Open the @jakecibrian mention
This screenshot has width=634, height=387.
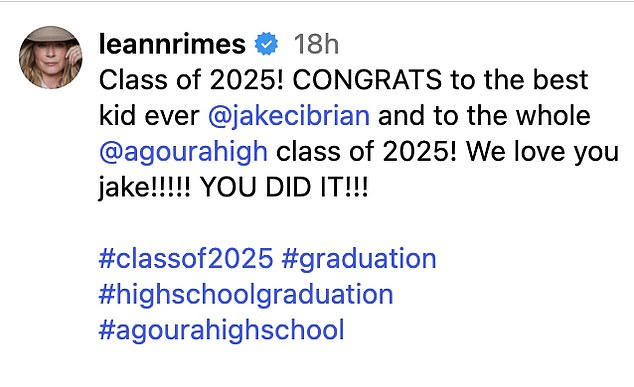(x=289, y=116)
